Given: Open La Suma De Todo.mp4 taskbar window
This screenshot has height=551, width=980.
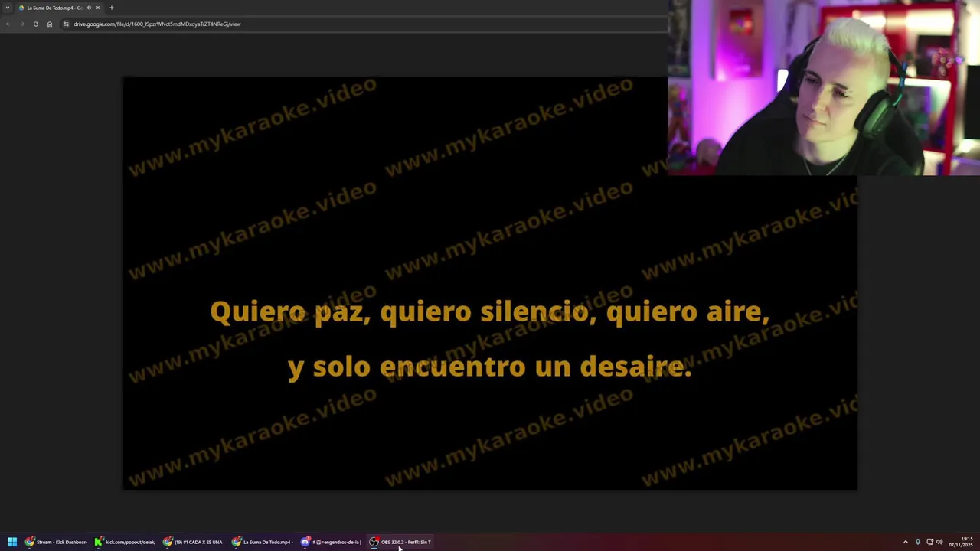Looking at the screenshot, I should pos(263,542).
